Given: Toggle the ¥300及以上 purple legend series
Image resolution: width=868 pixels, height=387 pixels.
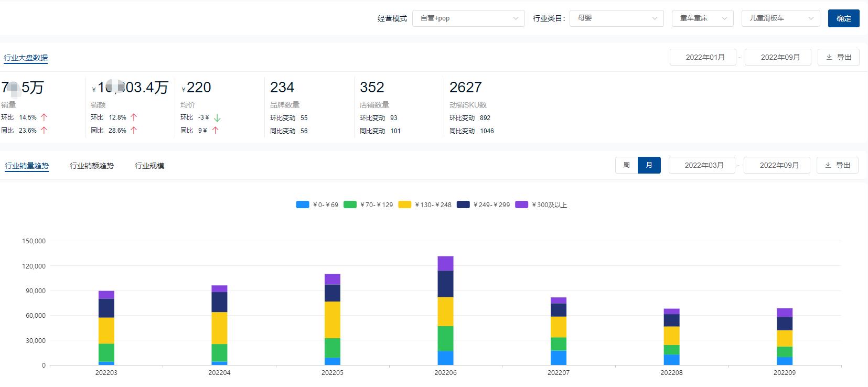Looking at the screenshot, I should pos(521,205).
